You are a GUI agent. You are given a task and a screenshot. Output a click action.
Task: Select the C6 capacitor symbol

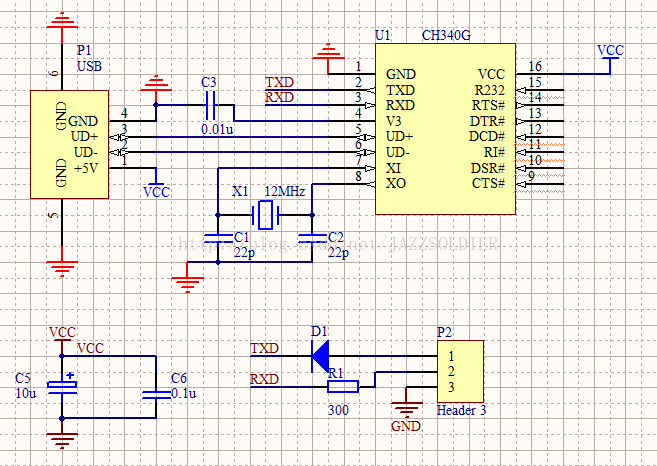pos(156,394)
